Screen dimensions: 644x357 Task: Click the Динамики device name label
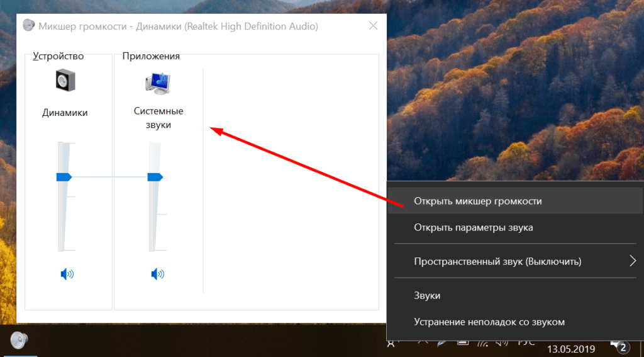tap(65, 113)
